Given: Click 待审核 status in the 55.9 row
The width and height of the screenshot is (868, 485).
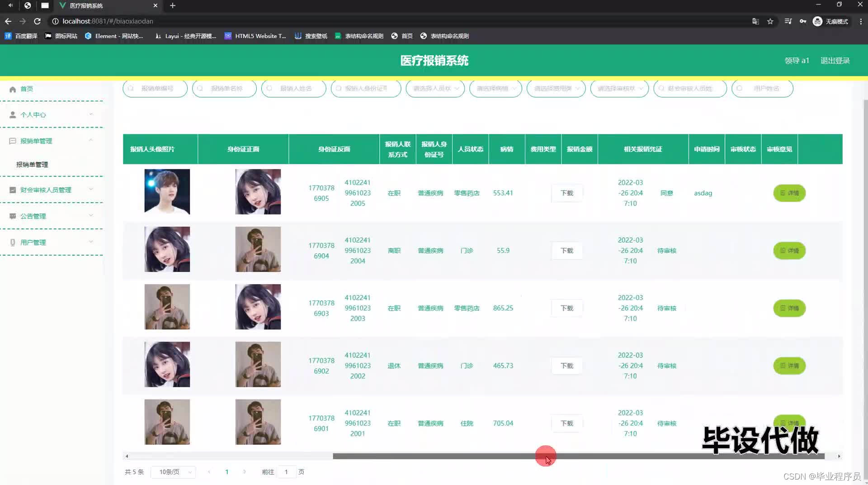Looking at the screenshot, I should point(667,251).
